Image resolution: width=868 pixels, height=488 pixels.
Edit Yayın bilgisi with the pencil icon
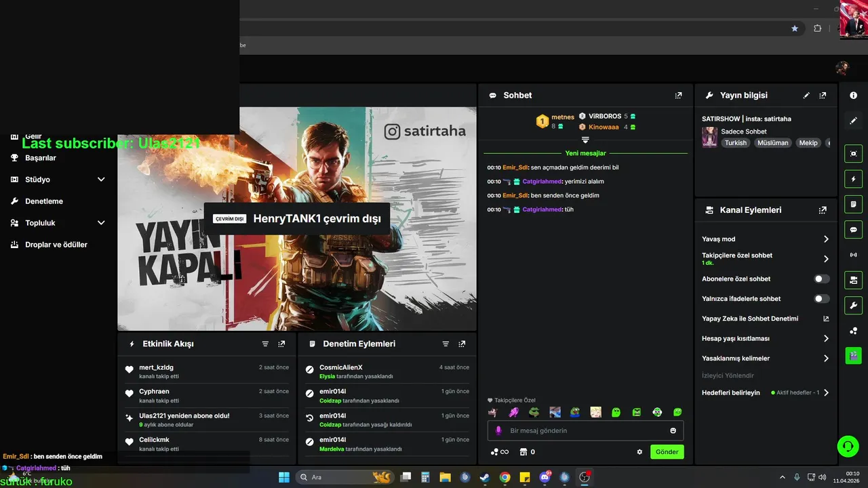pyautogui.click(x=806, y=96)
